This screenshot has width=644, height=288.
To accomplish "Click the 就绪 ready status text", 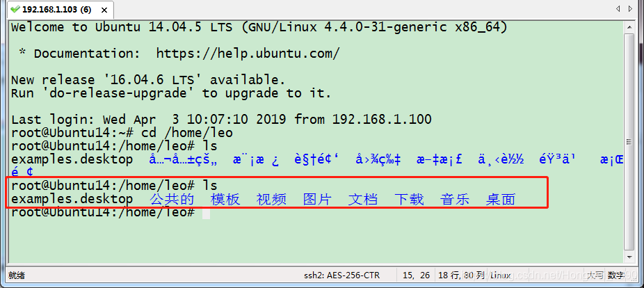I will coord(17,275).
